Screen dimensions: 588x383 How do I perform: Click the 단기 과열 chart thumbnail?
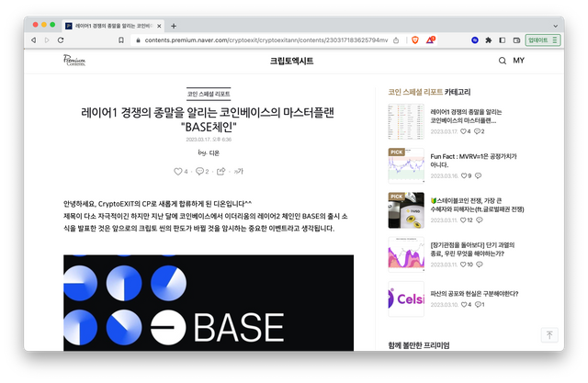coord(406,254)
